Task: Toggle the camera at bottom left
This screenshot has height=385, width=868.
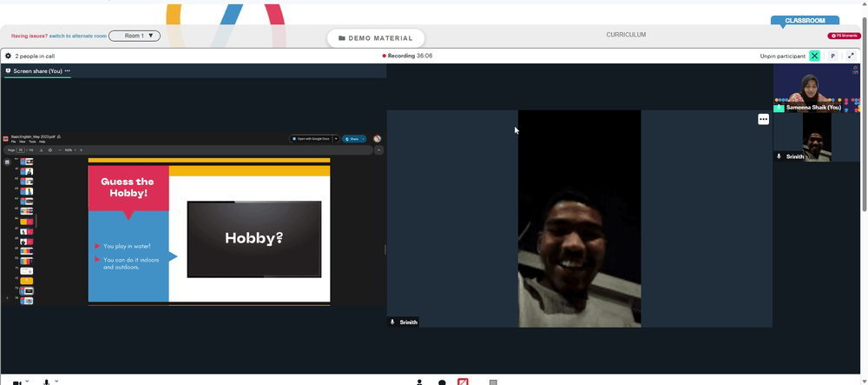Action: pyautogui.click(x=17, y=382)
